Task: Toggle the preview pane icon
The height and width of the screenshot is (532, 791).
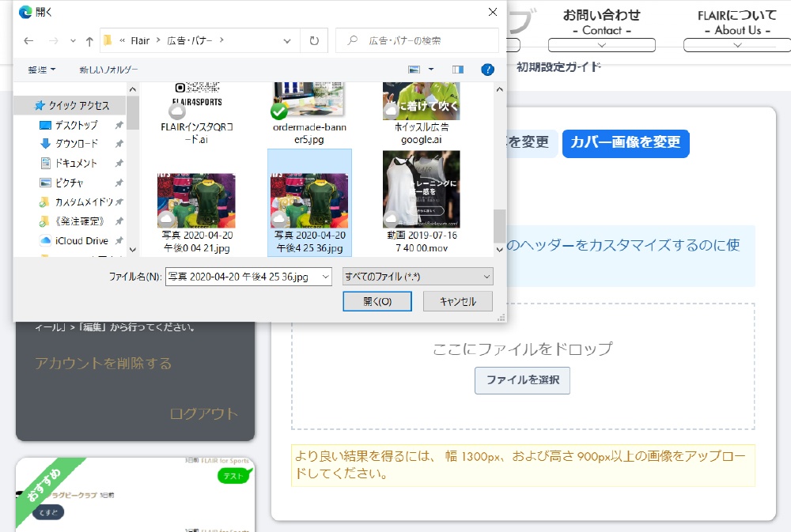Action: (x=458, y=70)
